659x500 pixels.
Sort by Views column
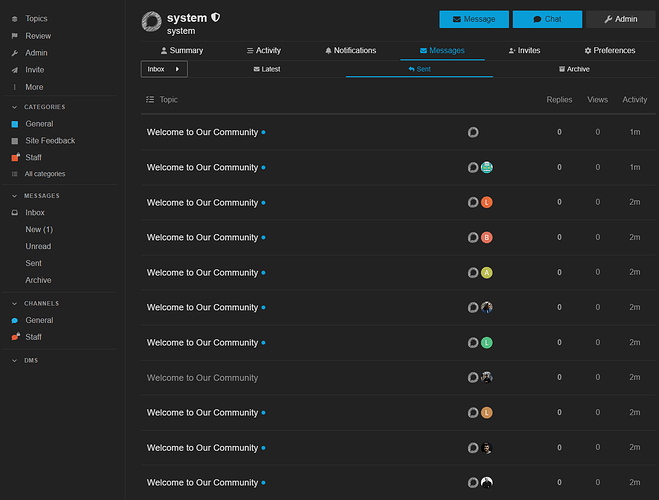[x=597, y=100]
